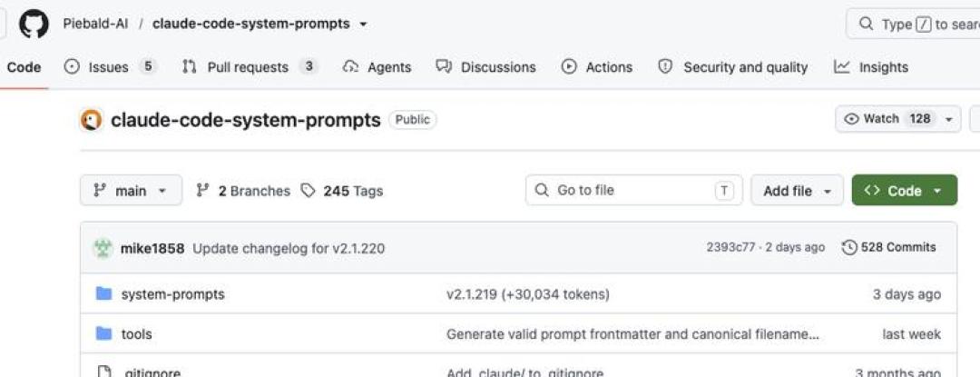Open the system-prompts folder
The height and width of the screenshot is (377, 980).
172,293
